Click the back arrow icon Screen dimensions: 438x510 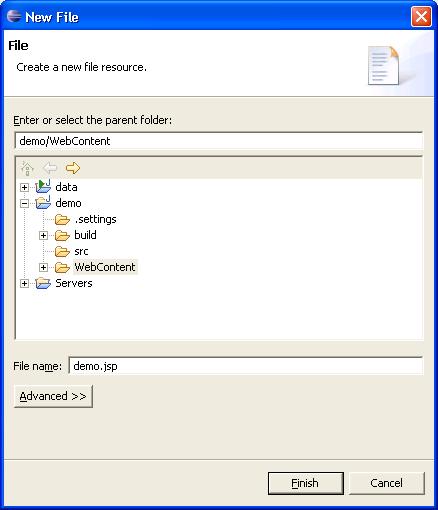coord(50,168)
